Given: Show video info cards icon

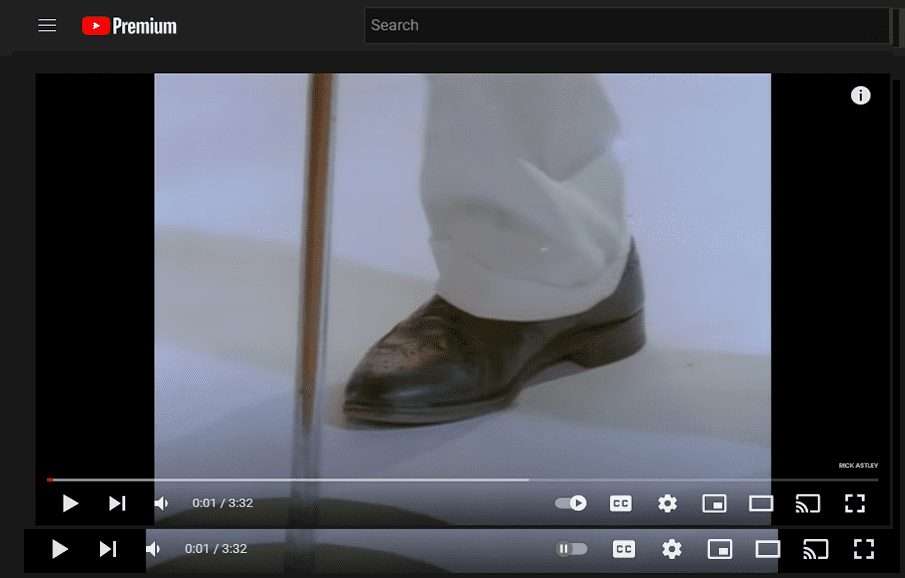Looking at the screenshot, I should click(860, 95).
